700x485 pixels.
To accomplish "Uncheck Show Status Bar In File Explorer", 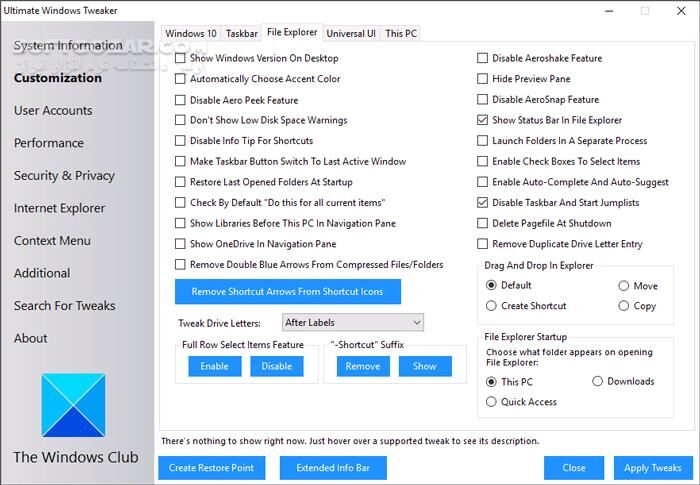I will 483,120.
